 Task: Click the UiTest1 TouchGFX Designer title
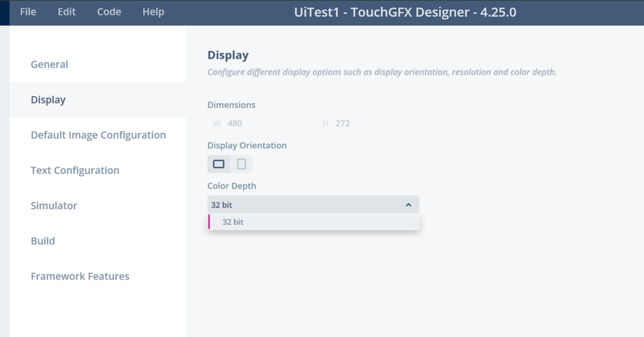tap(405, 12)
